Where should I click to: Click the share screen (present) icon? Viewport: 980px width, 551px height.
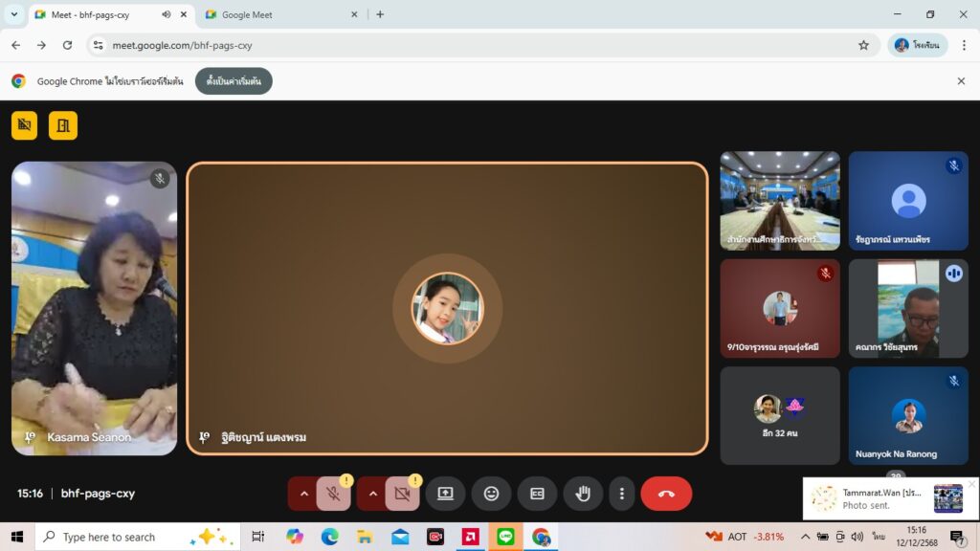click(x=445, y=494)
